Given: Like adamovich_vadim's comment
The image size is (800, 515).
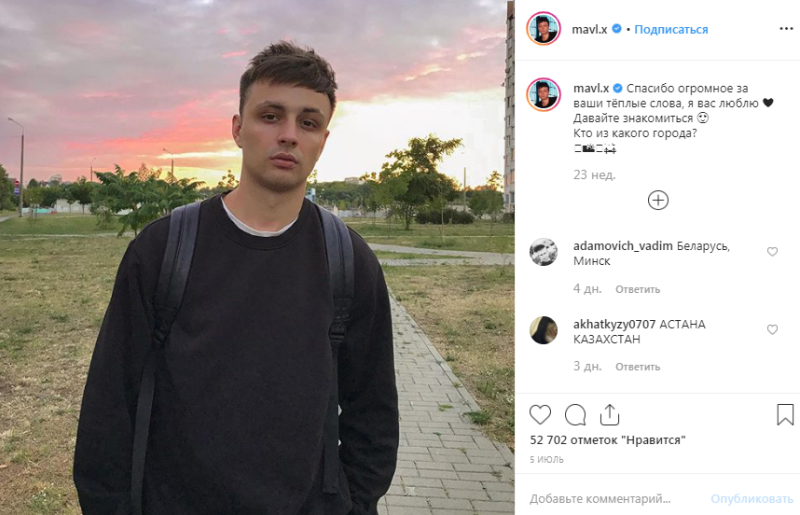Looking at the screenshot, I should point(772,252).
